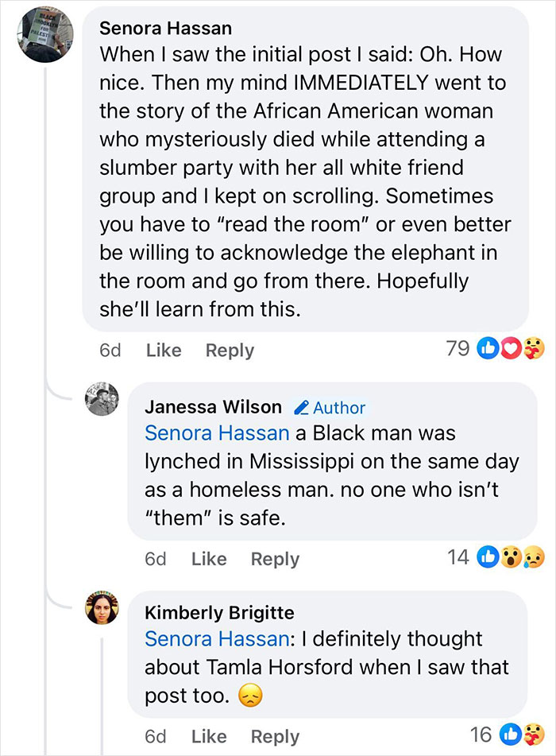Toggle Like on Senora Hassan's comment
The height and width of the screenshot is (756, 556).
pyautogui.click(x=163, y=350)
